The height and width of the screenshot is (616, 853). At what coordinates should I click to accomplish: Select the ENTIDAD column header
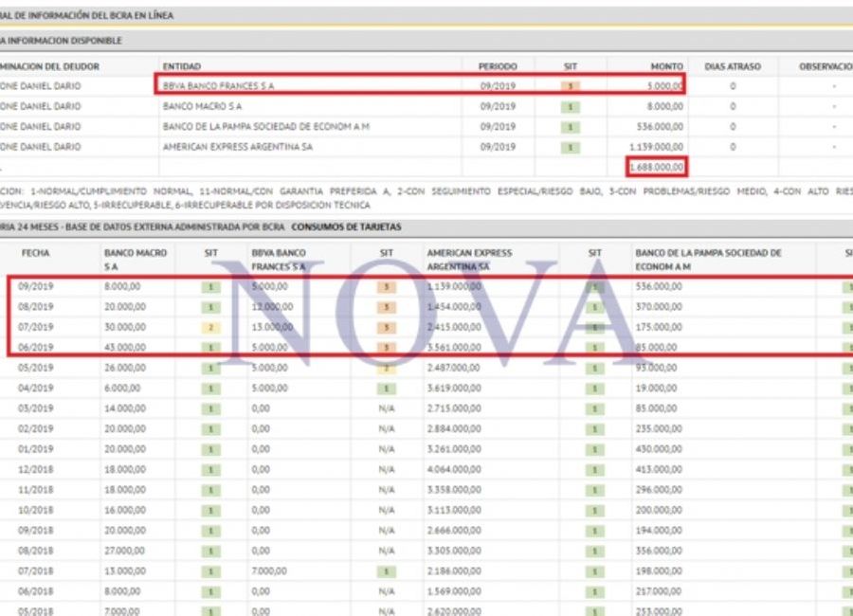click(182, 66)
